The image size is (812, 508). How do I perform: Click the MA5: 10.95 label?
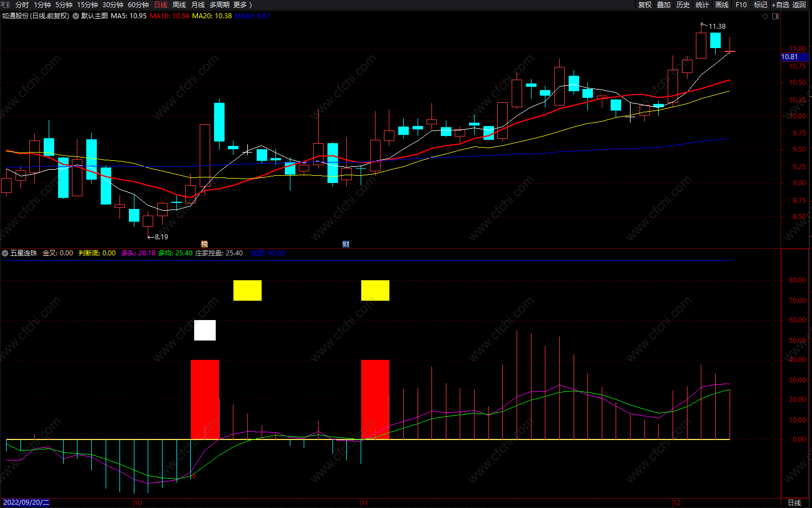tap(128, 16)
